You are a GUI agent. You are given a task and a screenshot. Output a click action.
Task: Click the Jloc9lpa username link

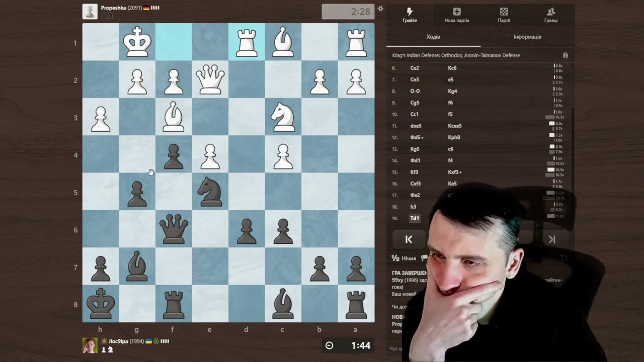(x=119, y=341)
